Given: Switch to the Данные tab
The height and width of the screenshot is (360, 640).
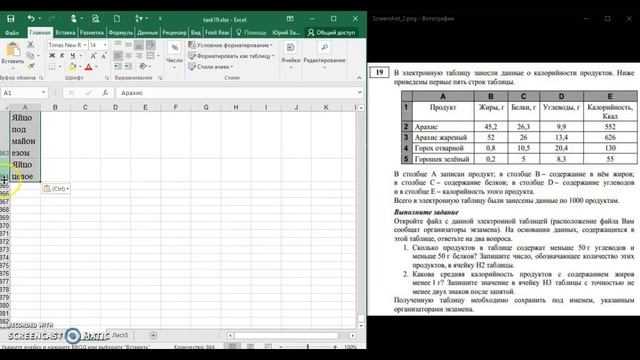Looking at the screenshot, I should [147, 32].
